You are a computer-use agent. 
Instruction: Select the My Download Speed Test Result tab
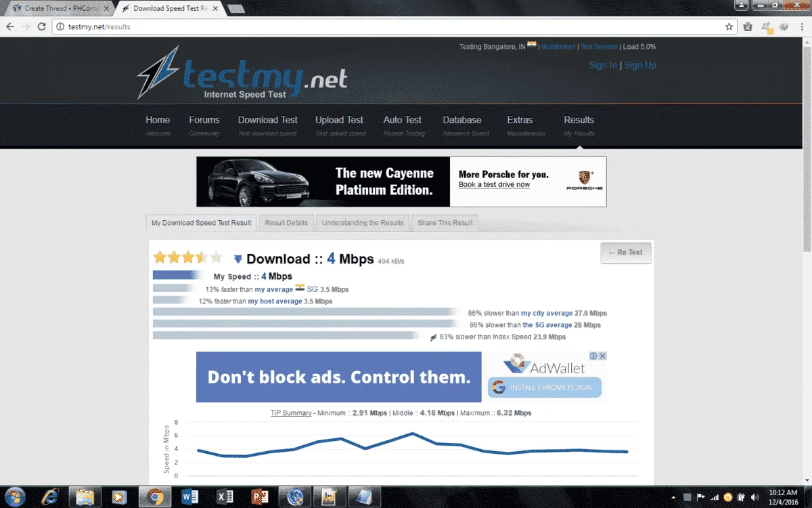[x=201, y=223]
